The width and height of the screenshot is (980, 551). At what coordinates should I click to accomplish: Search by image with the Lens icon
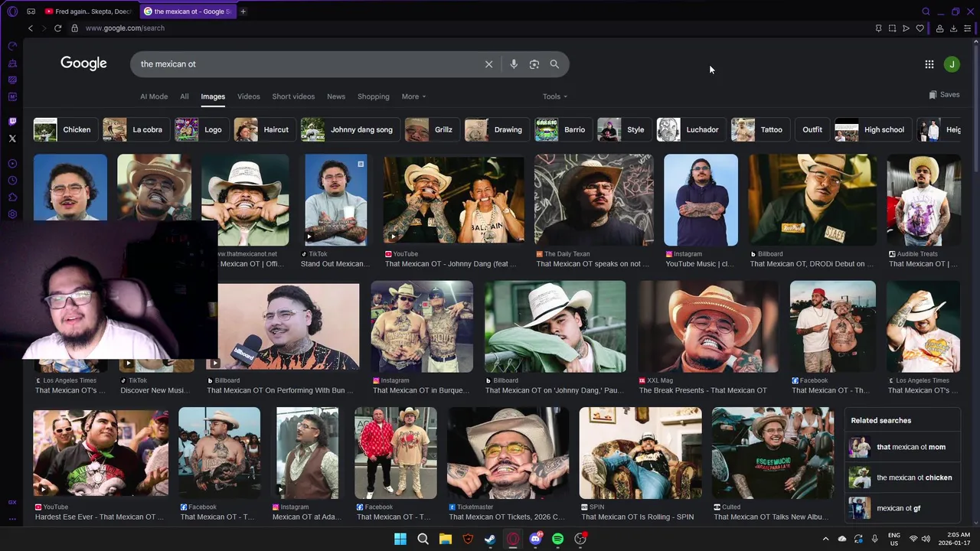click(534, 64)
